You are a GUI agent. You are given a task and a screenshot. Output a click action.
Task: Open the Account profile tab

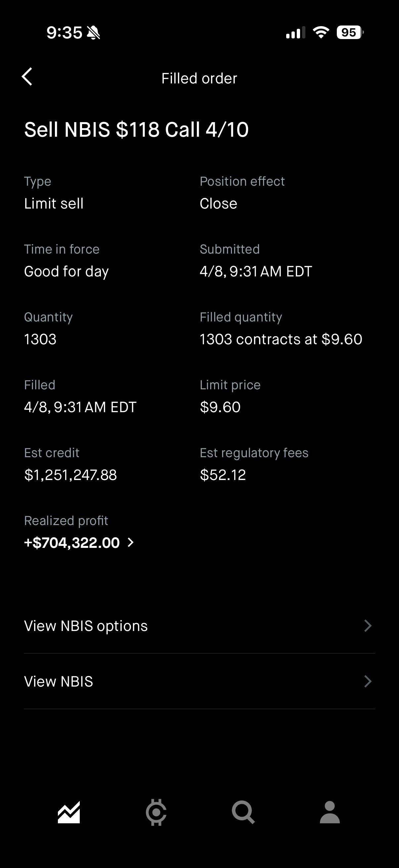point(330,812)
